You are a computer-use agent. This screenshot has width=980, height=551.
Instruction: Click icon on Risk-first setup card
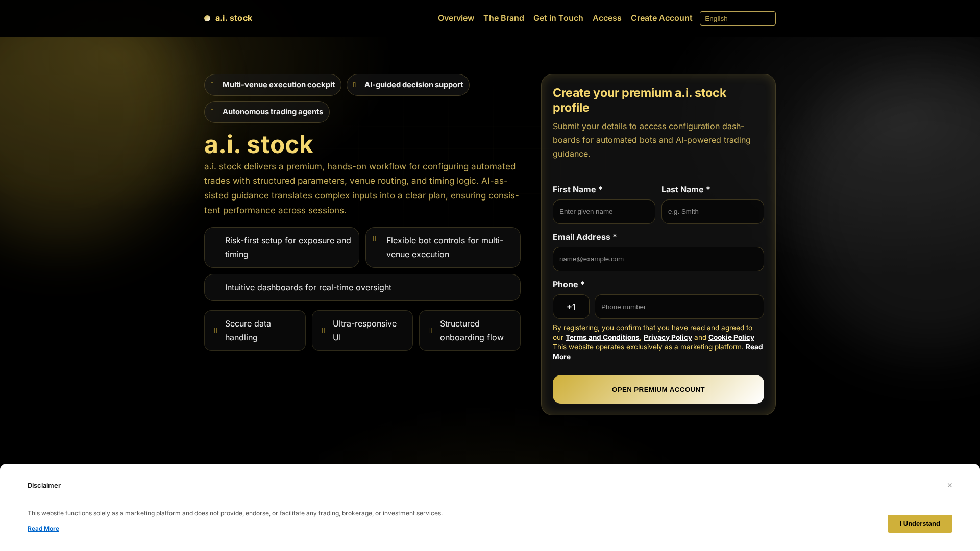(213, 239)
